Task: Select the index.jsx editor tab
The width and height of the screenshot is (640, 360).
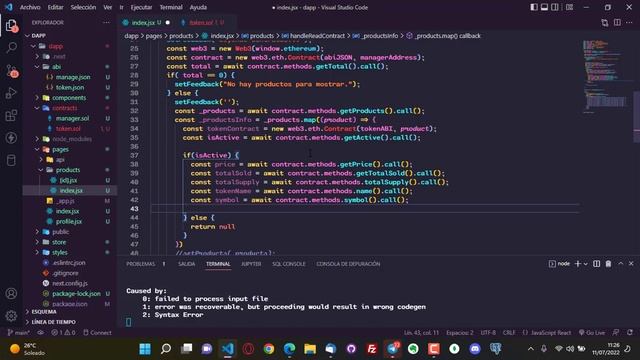Action: (x=146, y=23)
